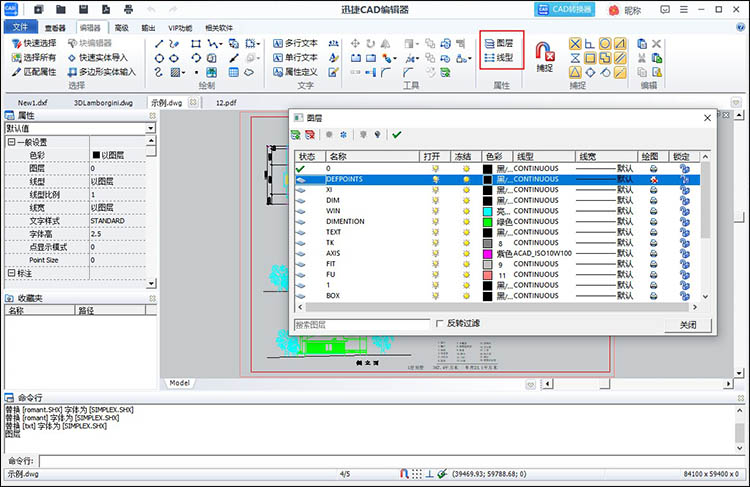Insert 单行文本 single-line text

295,58
